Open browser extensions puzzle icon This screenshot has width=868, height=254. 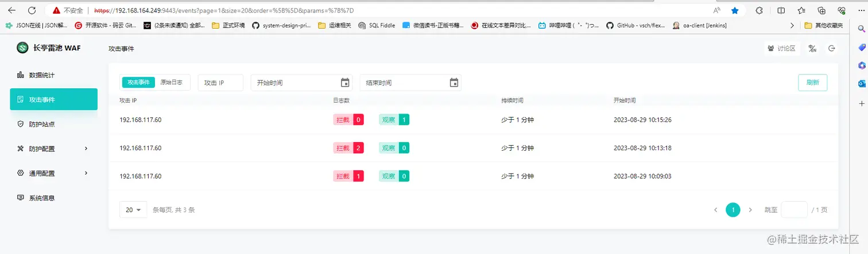[x=759, y=10]
